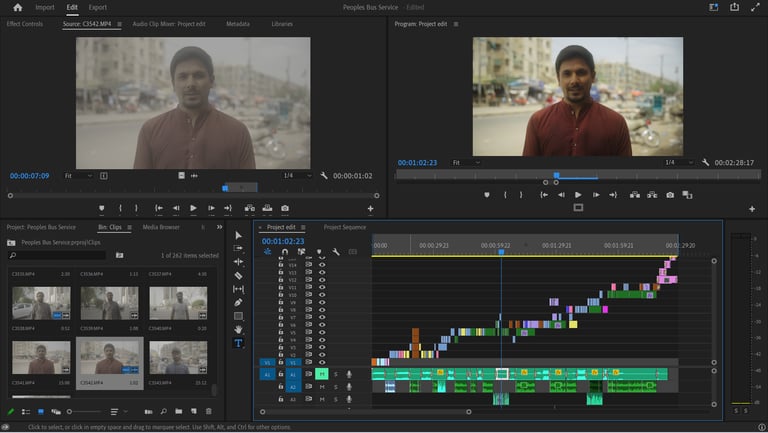The width and height of the screenshot is (768, 433).
Task: Open sort icons dropdown in bin footer
Action: click(118, 411)
